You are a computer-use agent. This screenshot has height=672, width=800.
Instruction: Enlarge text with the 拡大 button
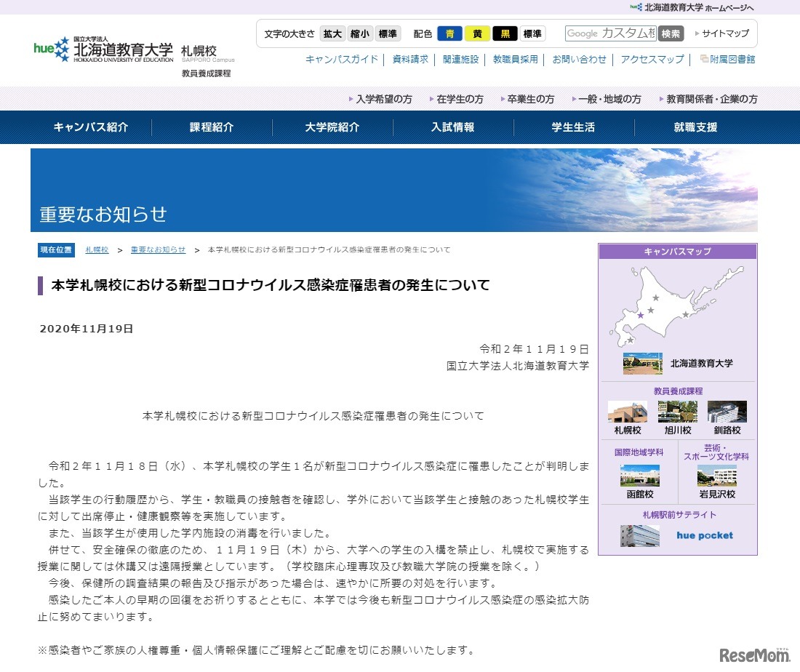(332, 33)
